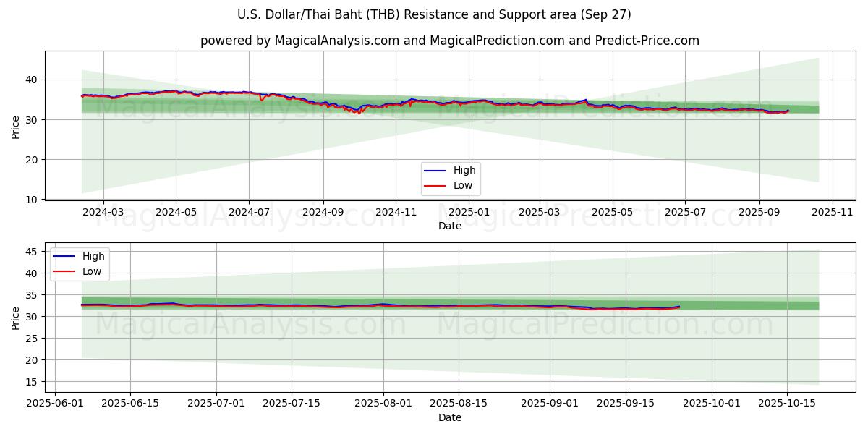Click the 2024-11 tick on the upper date axis
The width and height of the screenshot is (868, 434).
coord(396,212)
